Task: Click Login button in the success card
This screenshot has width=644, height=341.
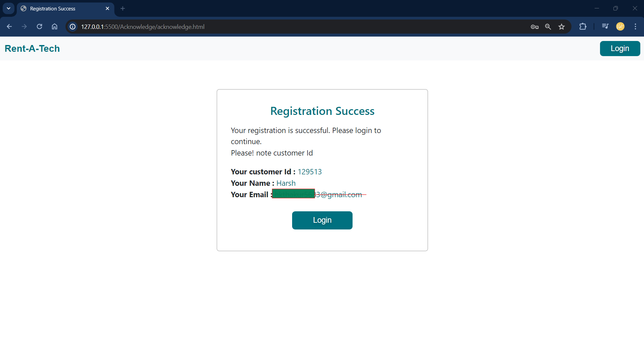Action: tap(322, 220)
